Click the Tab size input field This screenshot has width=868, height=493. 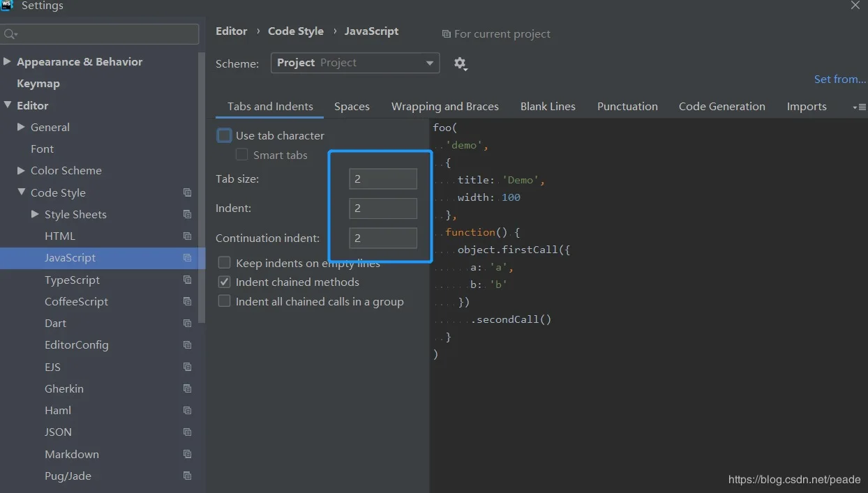tap(382, 179)
